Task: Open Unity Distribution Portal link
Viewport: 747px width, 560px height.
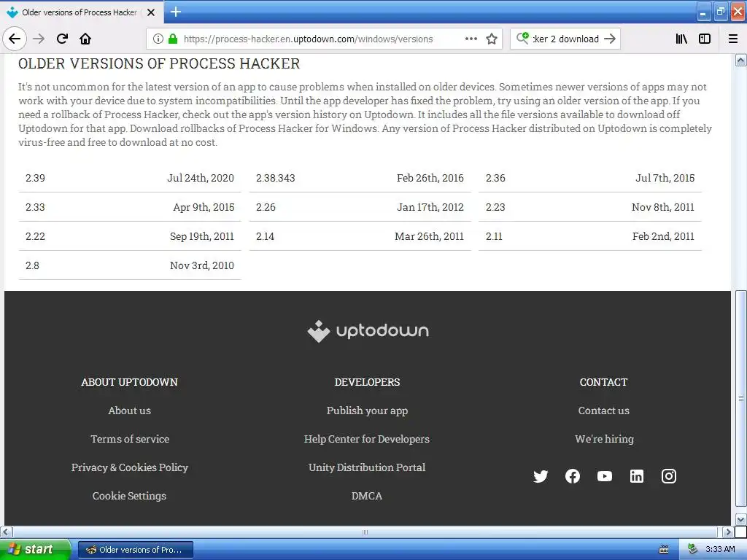Action: tap(367, 467)
